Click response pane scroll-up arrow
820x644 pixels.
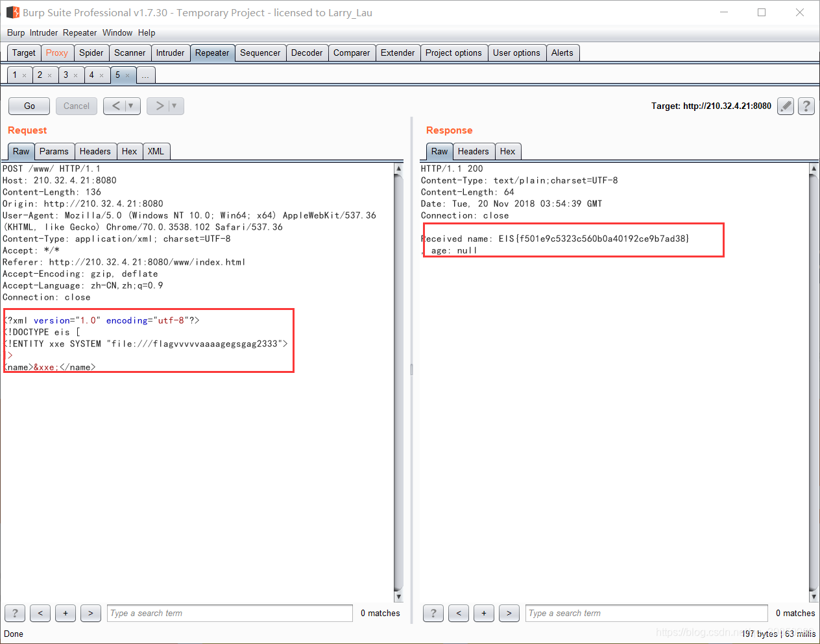tap(814, 169)
